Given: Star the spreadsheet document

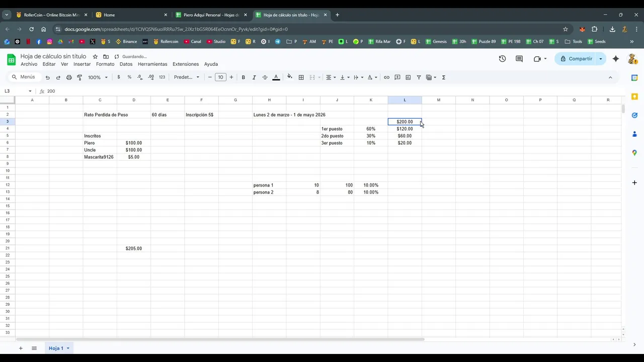Looking at the screenshot, I should point(95,57).
